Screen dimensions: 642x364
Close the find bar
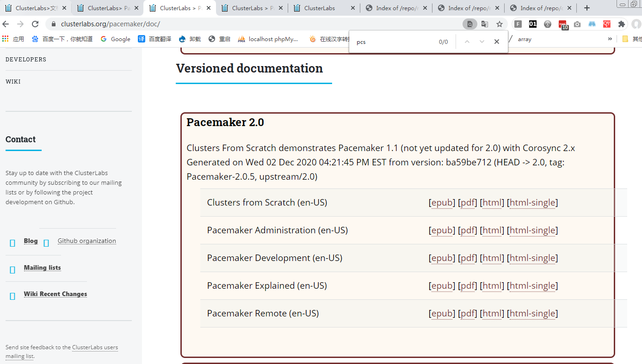point(497,42)
